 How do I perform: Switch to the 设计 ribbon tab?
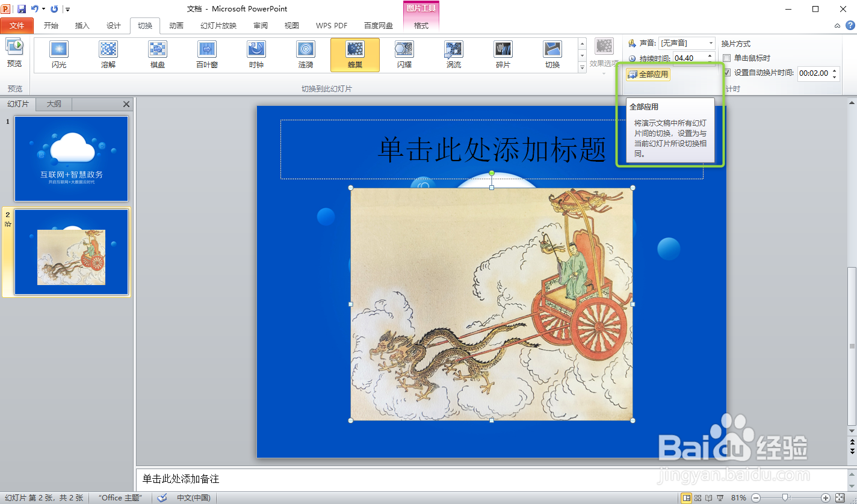[114, 26]
